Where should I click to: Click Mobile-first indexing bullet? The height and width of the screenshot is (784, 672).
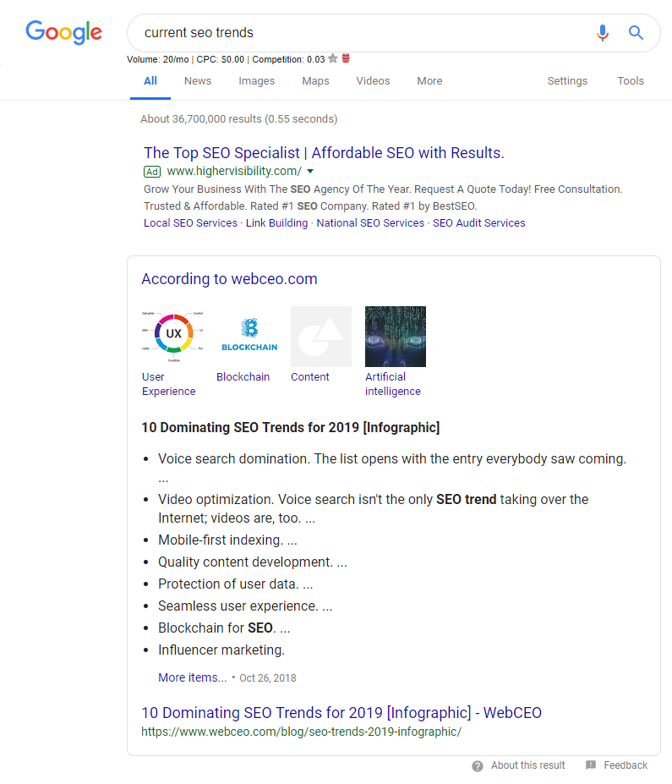click(227, 540)
